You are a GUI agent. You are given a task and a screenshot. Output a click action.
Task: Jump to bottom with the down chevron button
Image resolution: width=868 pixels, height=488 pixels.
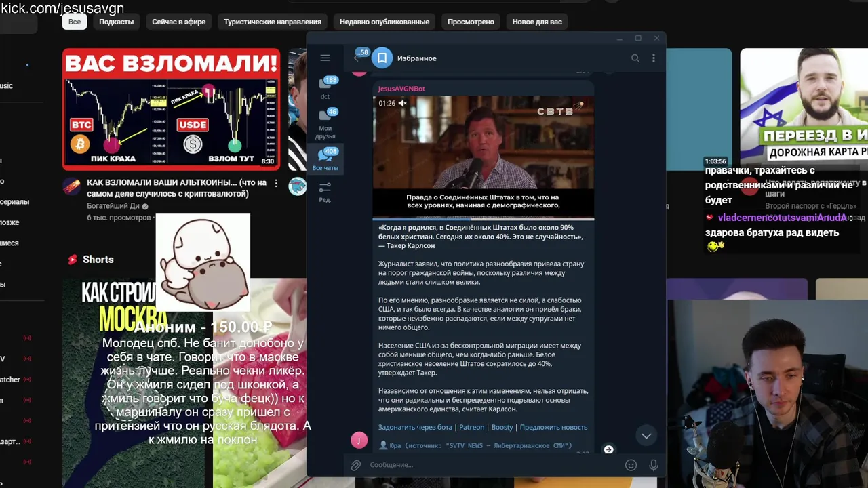point(646,436)
